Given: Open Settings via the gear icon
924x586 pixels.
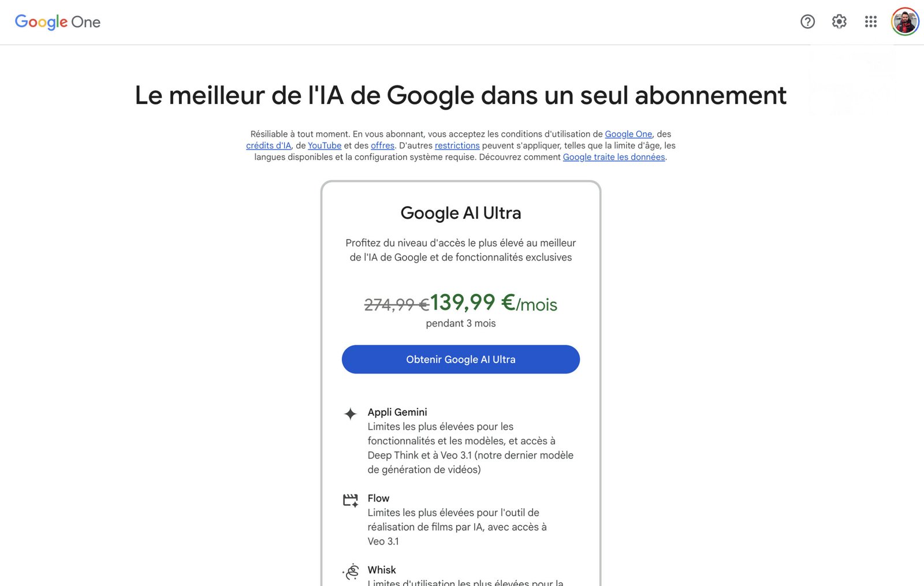Looking at the screenshot, I should pos(839,22).
